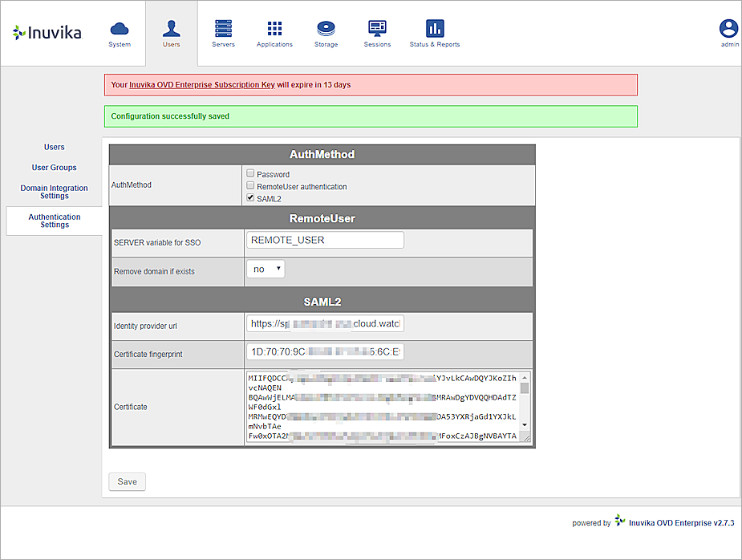Open the Storage section
This screenshot has height=560, width=742.
point(326,32)
